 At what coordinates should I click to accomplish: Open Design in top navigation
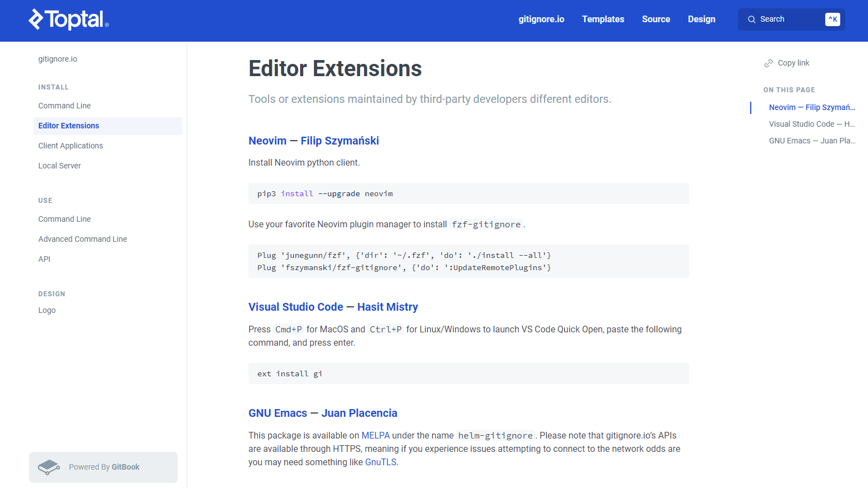[701, 19]
